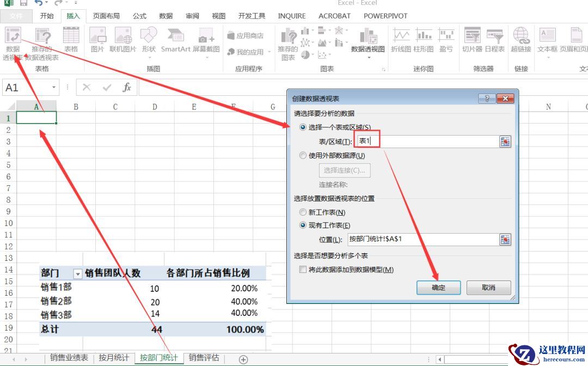Click the 100.00% total cell

245,330
